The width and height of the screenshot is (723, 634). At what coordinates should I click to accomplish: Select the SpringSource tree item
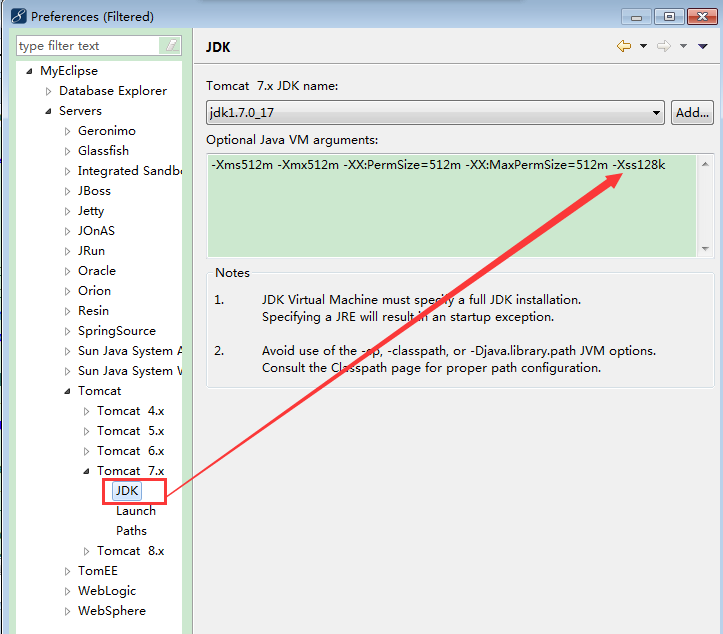coord(117,331)
